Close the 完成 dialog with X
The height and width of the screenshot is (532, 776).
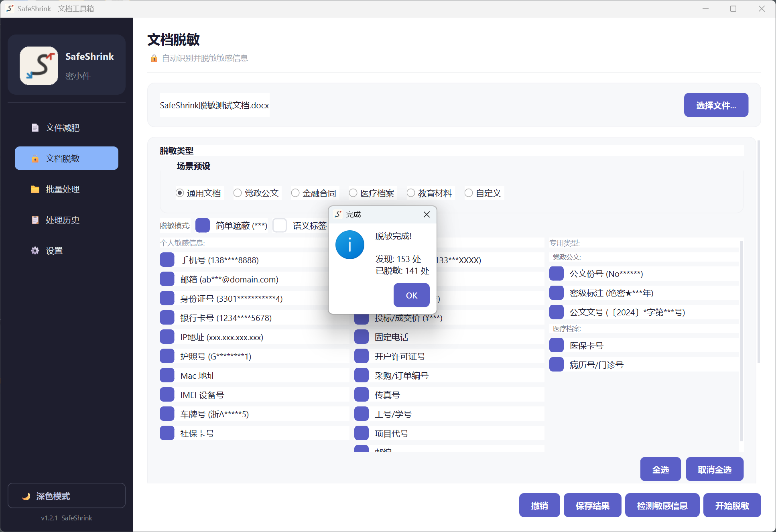tap(427, 215)
